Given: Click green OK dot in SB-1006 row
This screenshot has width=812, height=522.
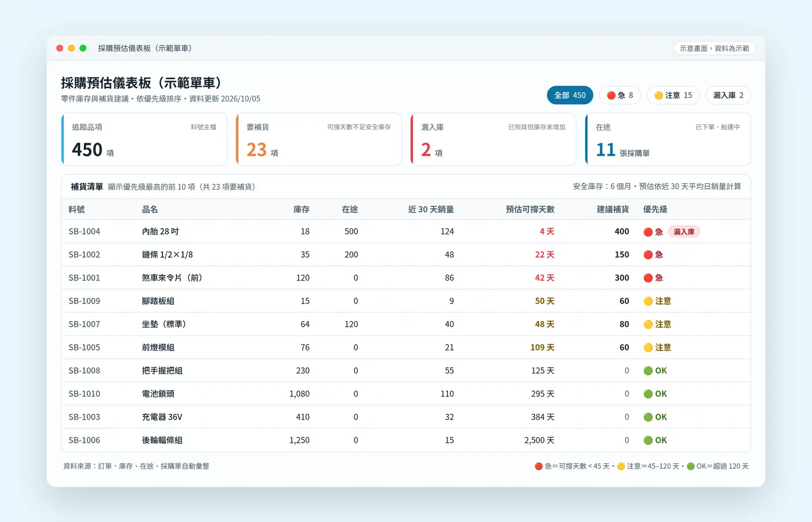Looking at the screenshot, I should pyautogui.click(x=648, y=440).
